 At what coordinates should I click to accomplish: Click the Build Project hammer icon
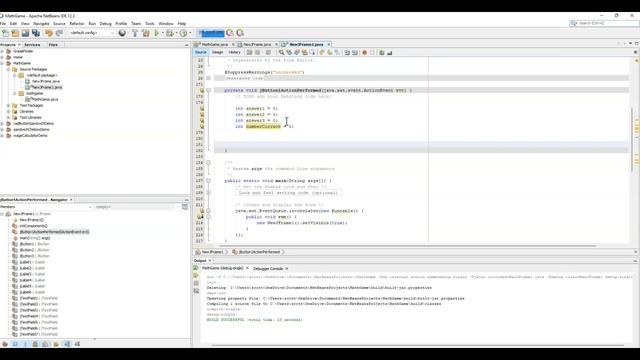pos(135,33)
